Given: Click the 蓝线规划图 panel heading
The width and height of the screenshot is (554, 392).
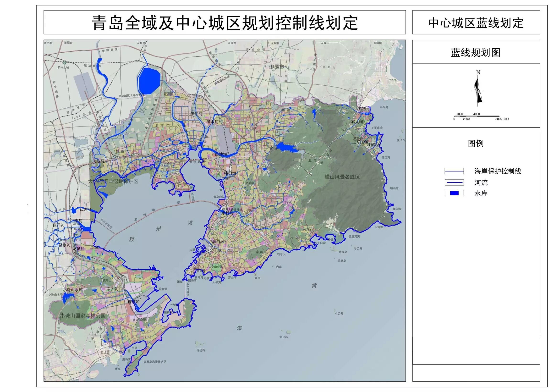Looking at the screenshot, I should coord(476,52).
